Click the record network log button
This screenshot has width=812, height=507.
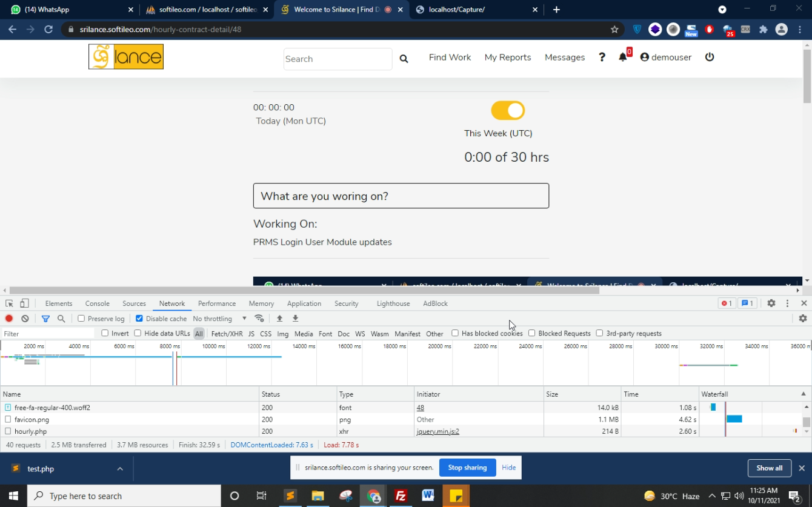tap(9, 319)
